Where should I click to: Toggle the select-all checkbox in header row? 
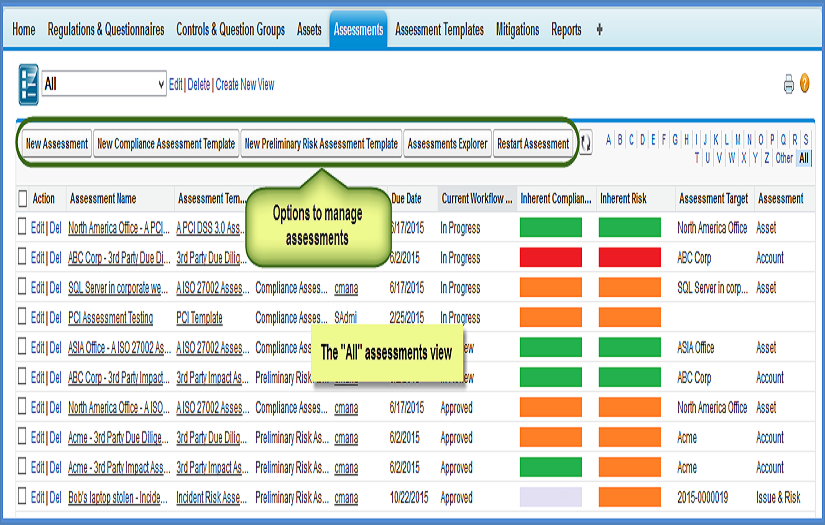click(x=22, y=198)
